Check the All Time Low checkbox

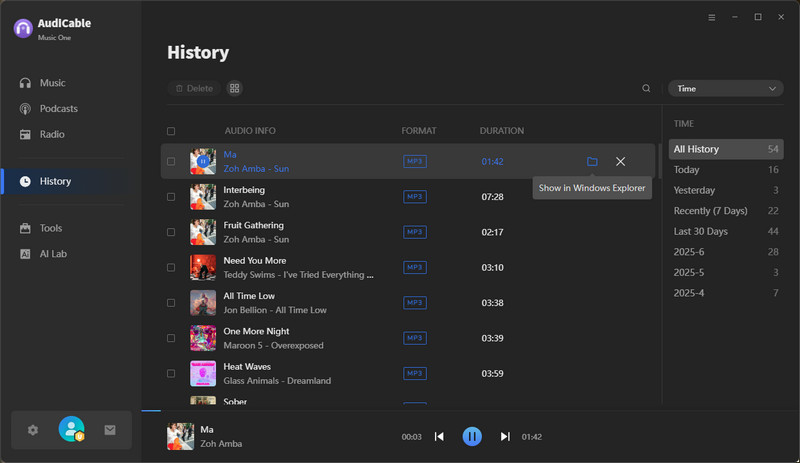pyautogui.click(x=171, y=303)
